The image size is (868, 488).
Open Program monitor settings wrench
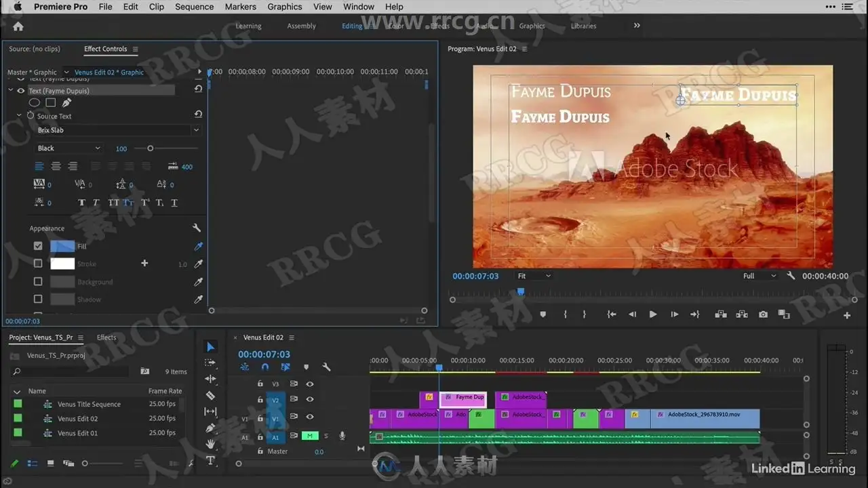point(791,276)
